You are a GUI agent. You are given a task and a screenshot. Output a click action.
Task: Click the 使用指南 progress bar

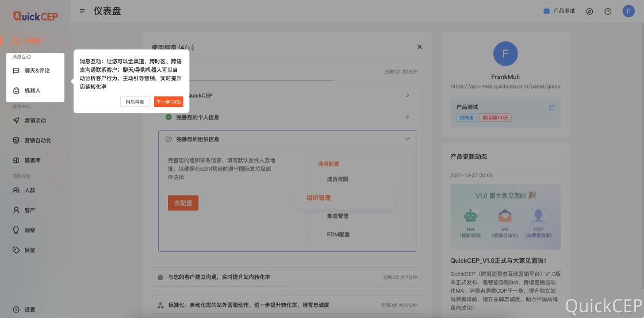pos(287,80)
